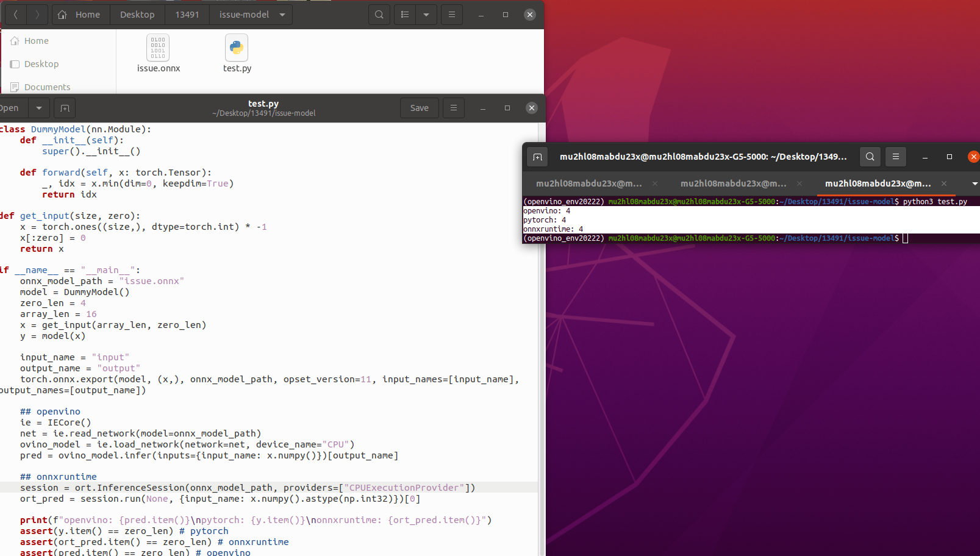Select the Desktop breadcrumb in Files
Viewport: 980px width, 556px height.
(137, 14)
